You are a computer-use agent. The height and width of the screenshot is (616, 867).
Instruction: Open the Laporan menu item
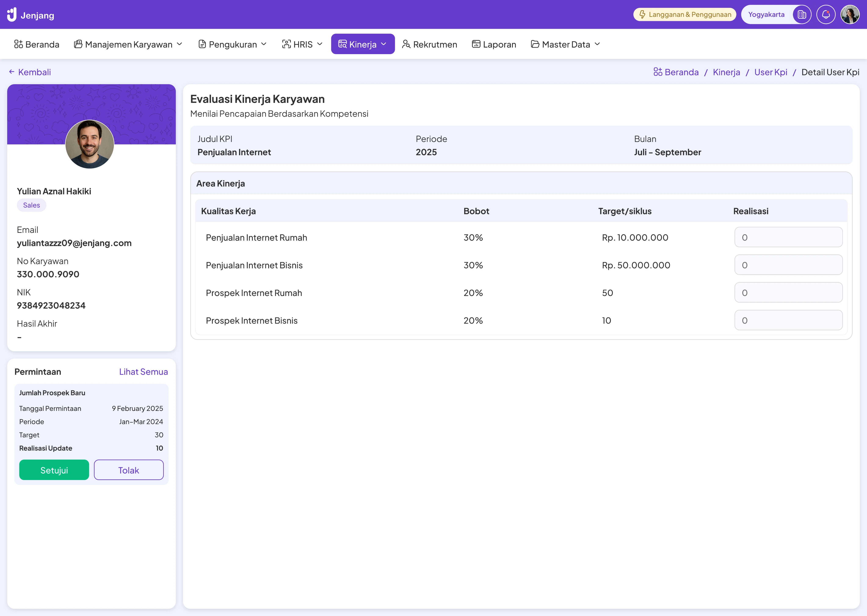click(494, 44)
